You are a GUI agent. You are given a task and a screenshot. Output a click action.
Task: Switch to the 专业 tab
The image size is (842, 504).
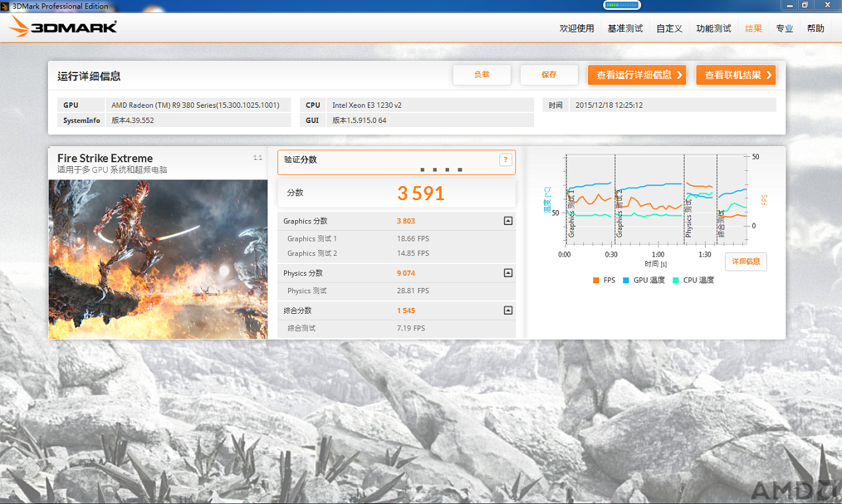click(x=785, y=29)
